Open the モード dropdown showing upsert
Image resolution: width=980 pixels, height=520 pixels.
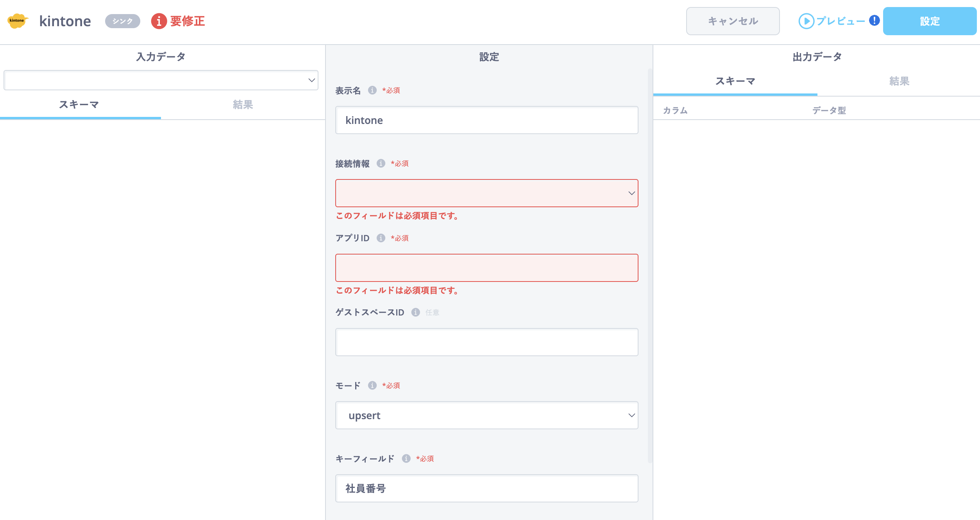(486, 415)
